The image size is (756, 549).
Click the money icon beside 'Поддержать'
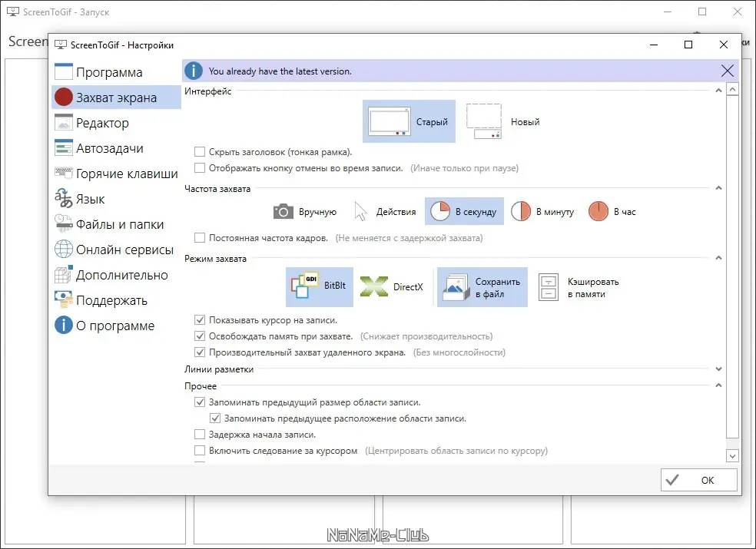64,299
